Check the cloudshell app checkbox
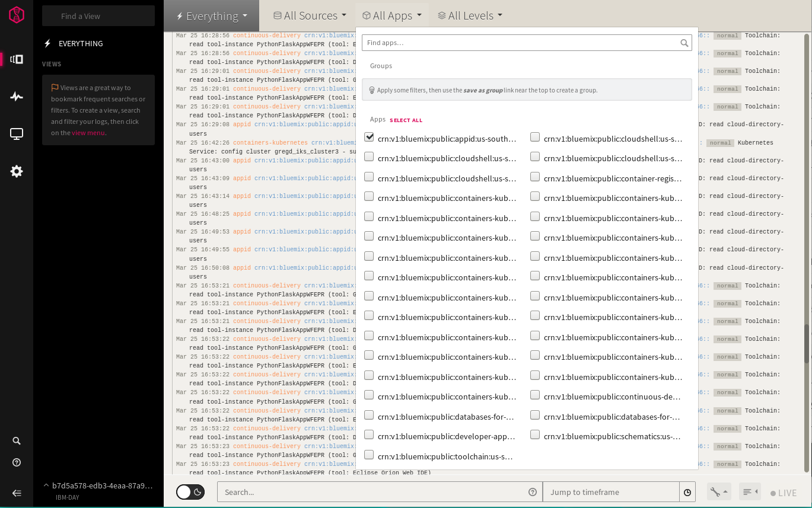This screenshot has width=812, height=508. click(x=534, y=136)
